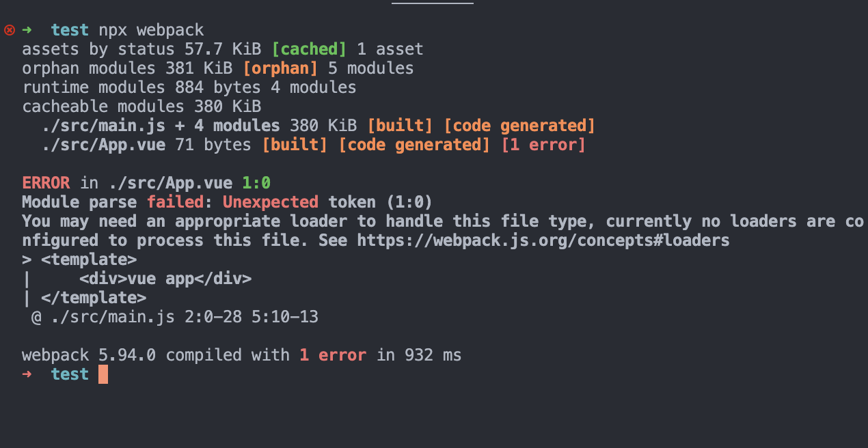This screenshot has height=448, width=868.
Task: Click the red arrow on the last prompt
Action: [27, 374]
